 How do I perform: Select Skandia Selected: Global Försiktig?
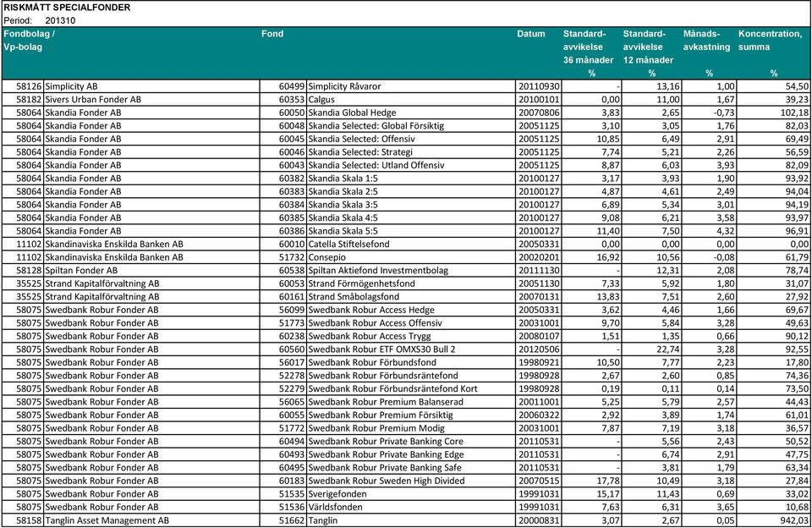pyautogui.click(x=376, y=126)
